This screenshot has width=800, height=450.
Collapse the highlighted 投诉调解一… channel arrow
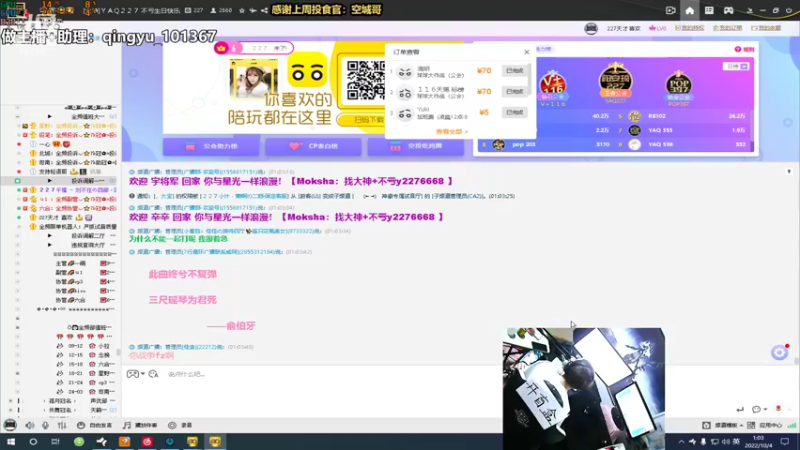click(49, 181)
